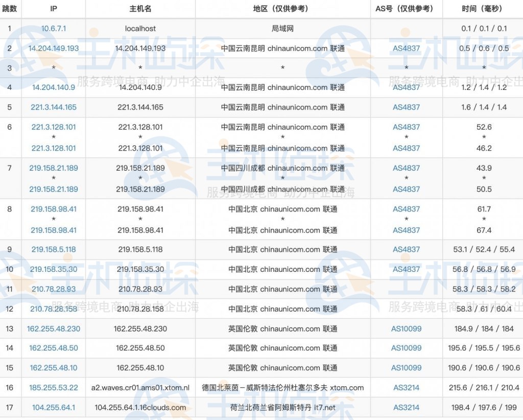Open the 162.255.48.230 IP link
This screenshot has width=523, height=420.
[x=53, y=329]
